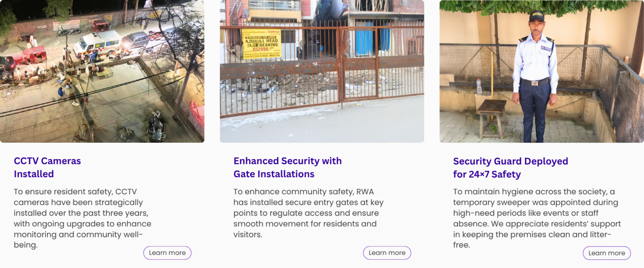Open 'Enhanced Security with Gate Installations' title
The width and height of the screenshot is (644, 268).
pos(288,167)
